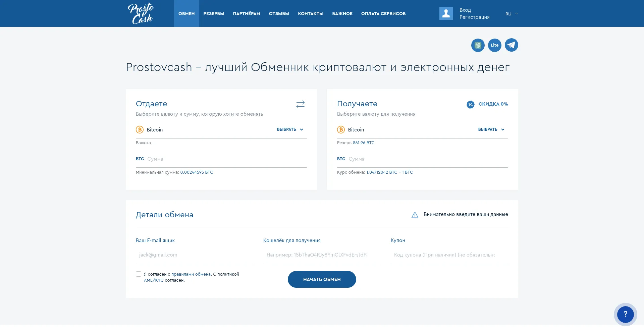Click the Детали обмена heading

tap(164, 215)
